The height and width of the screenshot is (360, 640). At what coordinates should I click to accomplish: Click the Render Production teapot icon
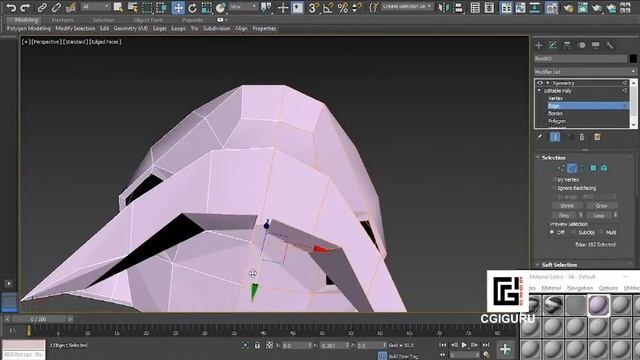click(597, 7)
